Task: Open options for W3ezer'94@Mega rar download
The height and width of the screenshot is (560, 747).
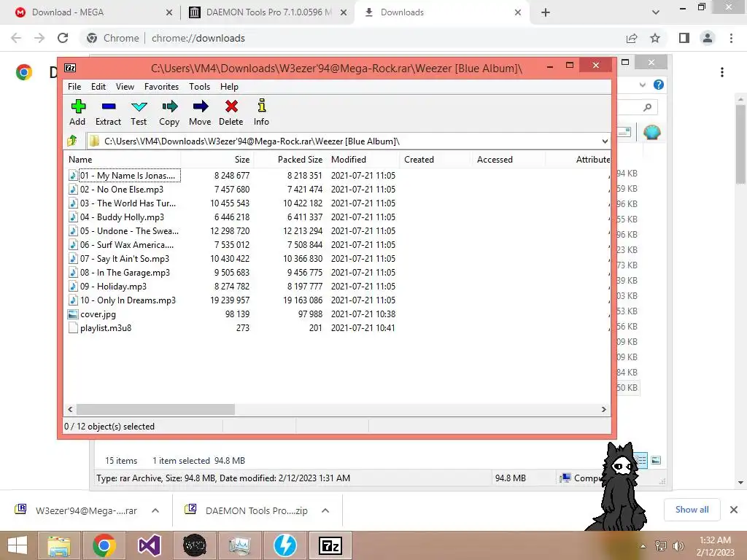Action: click(155, 510)
